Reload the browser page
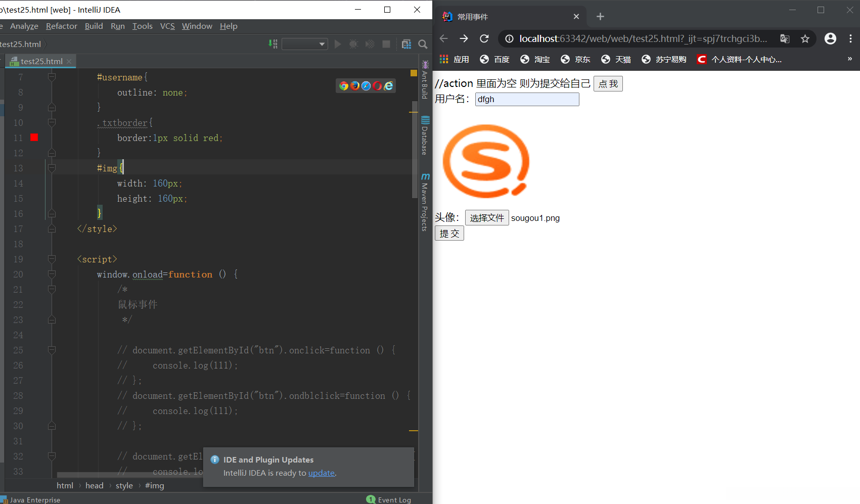The image size is (860, 504). tap(484, 39)
